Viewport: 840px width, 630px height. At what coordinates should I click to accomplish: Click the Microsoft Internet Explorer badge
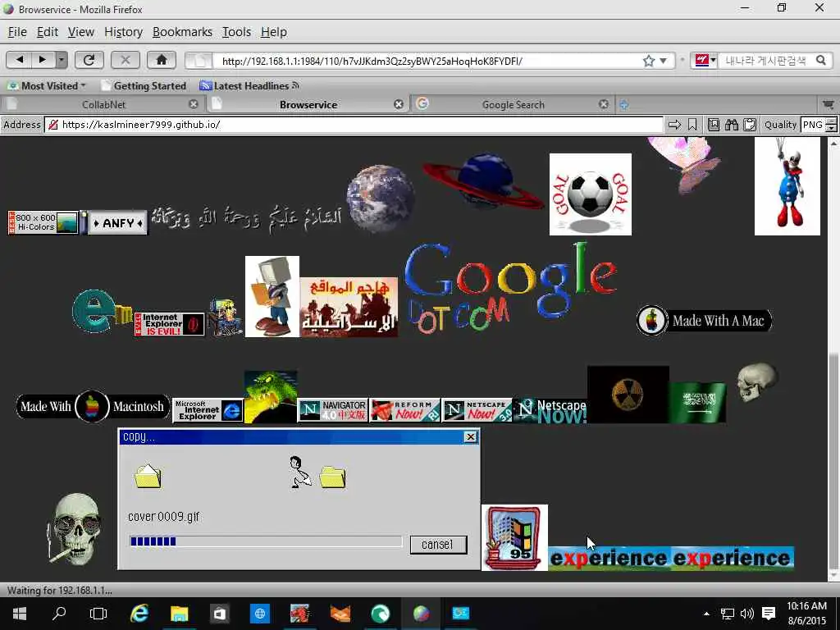coord(208,410)
